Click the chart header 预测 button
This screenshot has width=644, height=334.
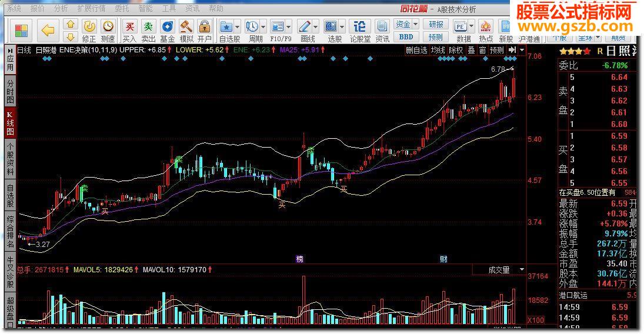(x=496, y=50)
